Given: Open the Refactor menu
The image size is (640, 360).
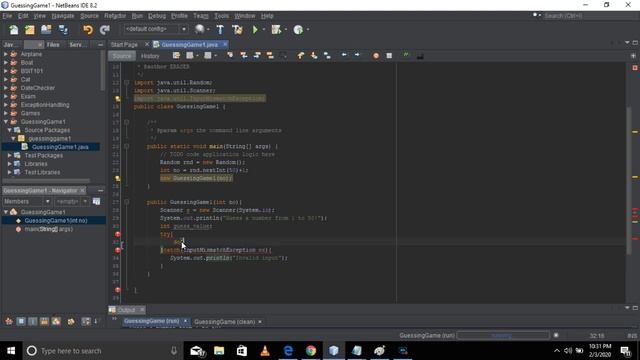Looking at the screenshot, I should tap(115, 16).
